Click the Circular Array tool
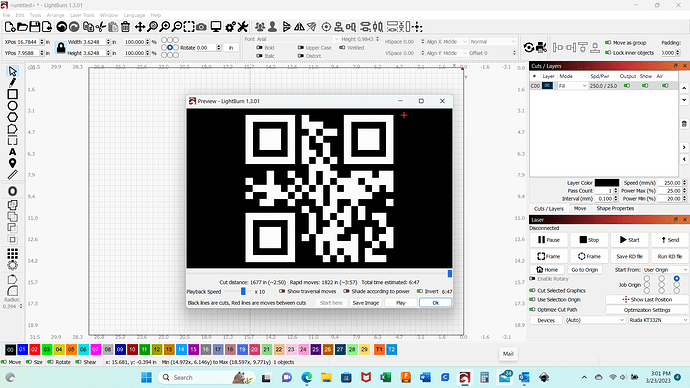690x388 pixels. point(12,265)
